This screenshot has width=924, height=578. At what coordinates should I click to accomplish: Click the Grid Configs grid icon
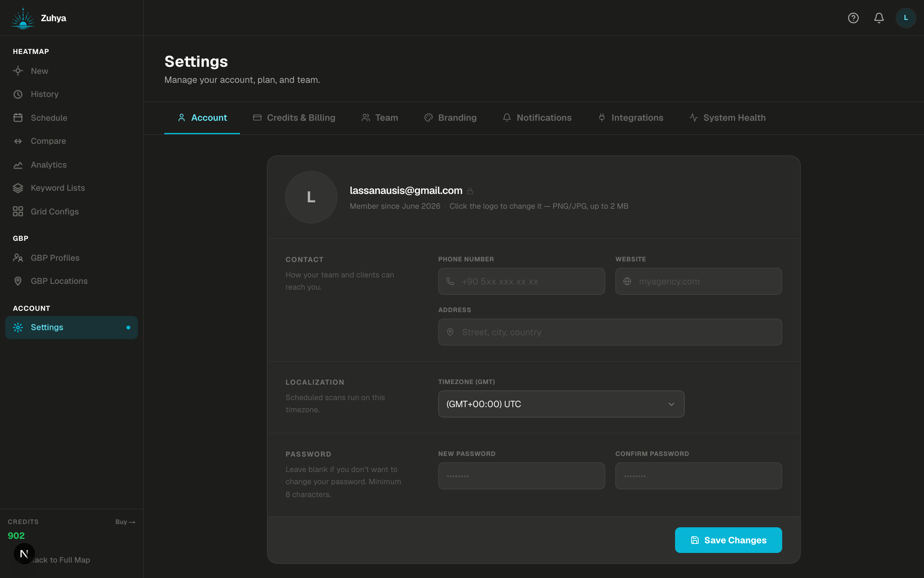tap(18, 211)
